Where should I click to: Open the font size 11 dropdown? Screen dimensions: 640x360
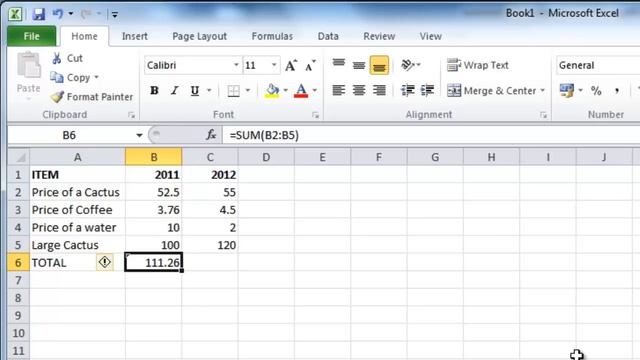274,65
